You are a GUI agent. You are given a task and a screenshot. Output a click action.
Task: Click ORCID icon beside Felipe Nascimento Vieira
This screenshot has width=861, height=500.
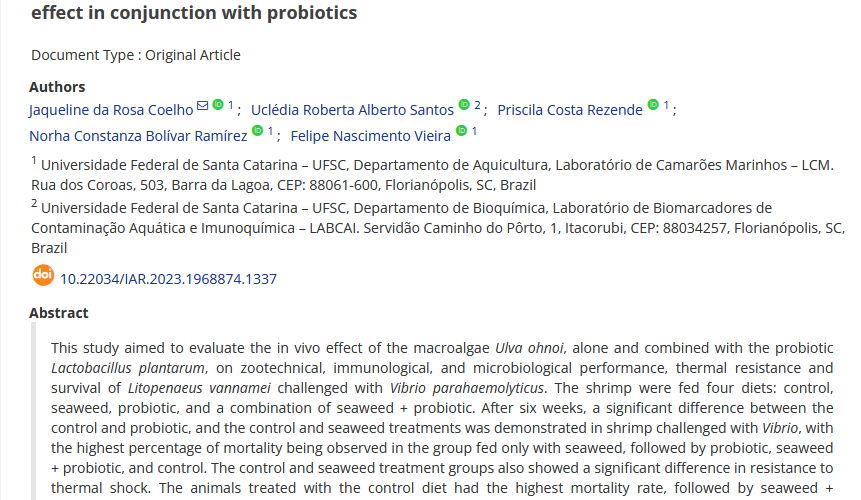click(x=461, y=131)
